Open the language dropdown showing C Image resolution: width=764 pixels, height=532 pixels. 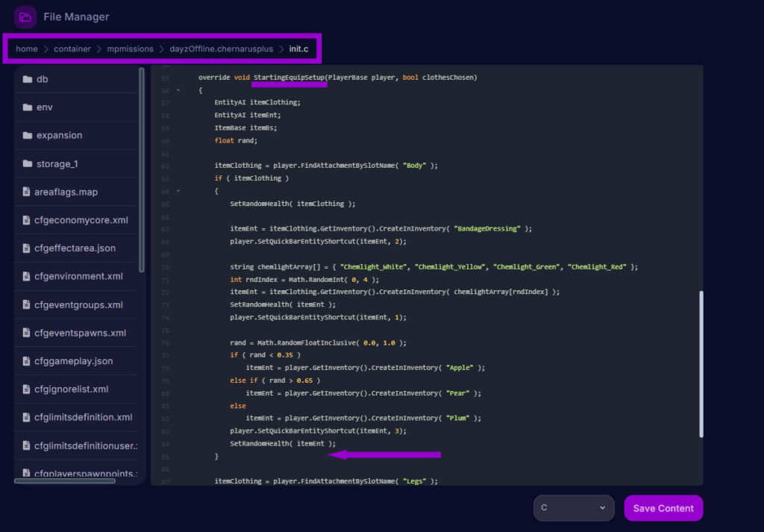(x=573, y=508)
